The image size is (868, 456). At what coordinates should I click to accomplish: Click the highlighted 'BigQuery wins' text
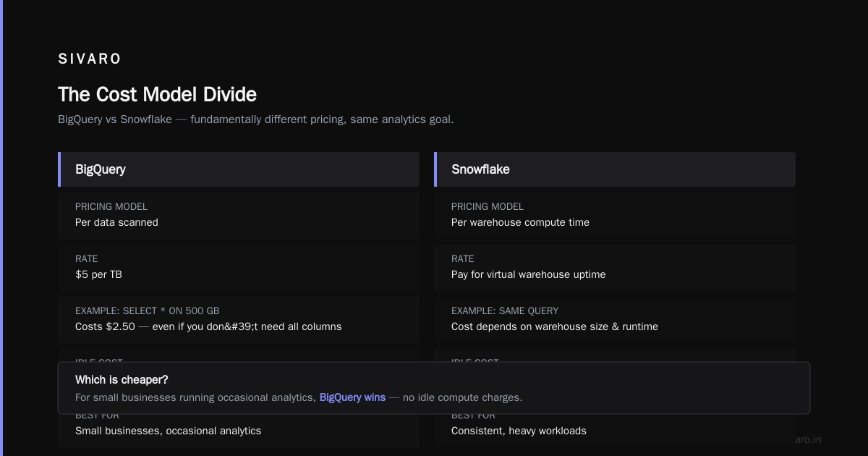352,397
